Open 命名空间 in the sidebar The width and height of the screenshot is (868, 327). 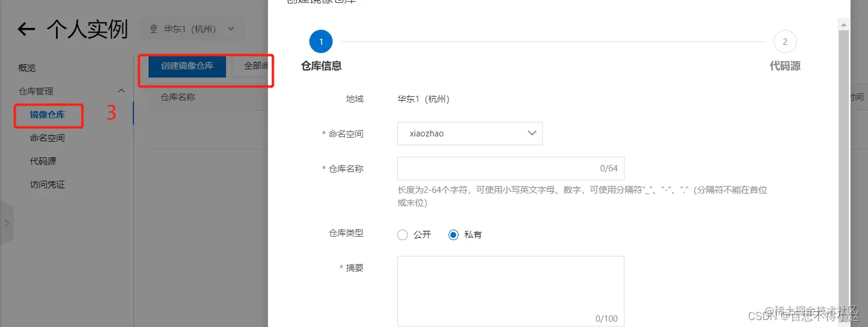coord(48,138)
